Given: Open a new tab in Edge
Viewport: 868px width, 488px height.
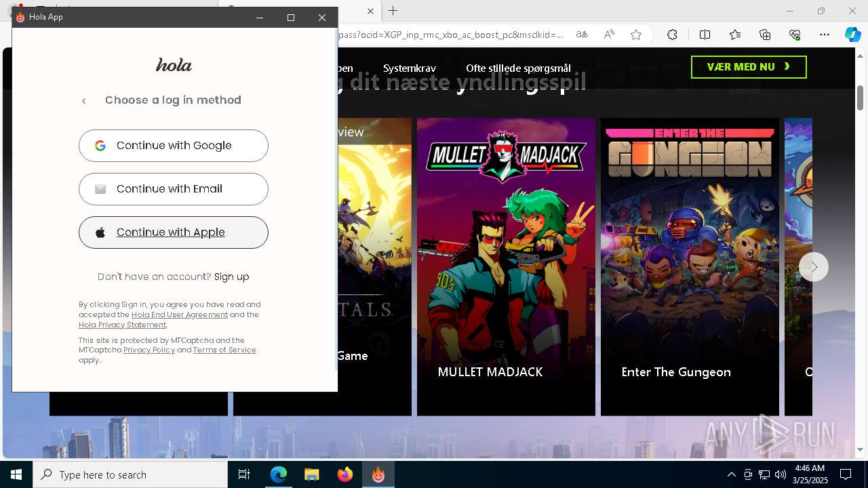Looking at the screenshot, I should pos(393,11).
